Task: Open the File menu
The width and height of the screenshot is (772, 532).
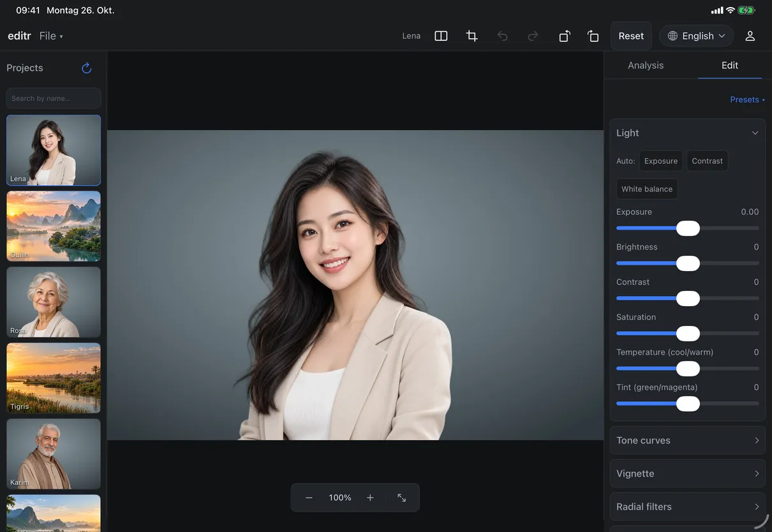Action: [51, 36]
